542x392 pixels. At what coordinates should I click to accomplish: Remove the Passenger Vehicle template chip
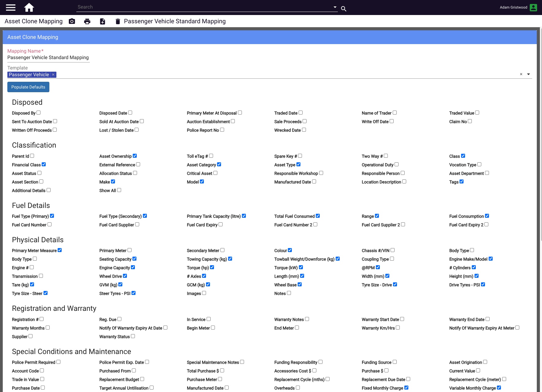(x=53, y=74)
